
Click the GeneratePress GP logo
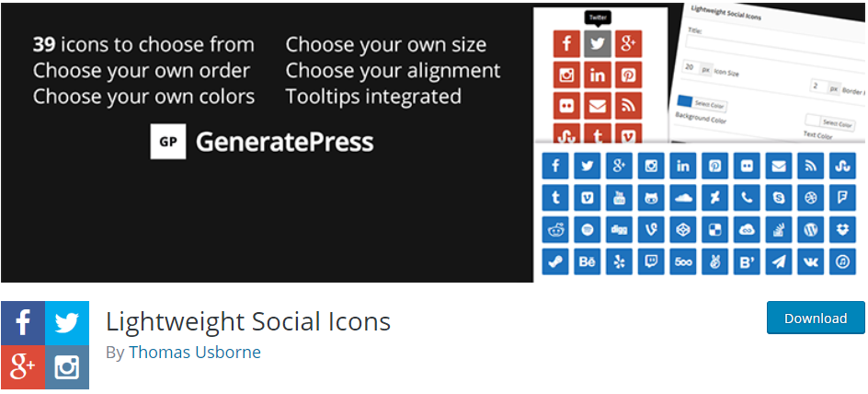pyautogui.click(x=167, y=142)
